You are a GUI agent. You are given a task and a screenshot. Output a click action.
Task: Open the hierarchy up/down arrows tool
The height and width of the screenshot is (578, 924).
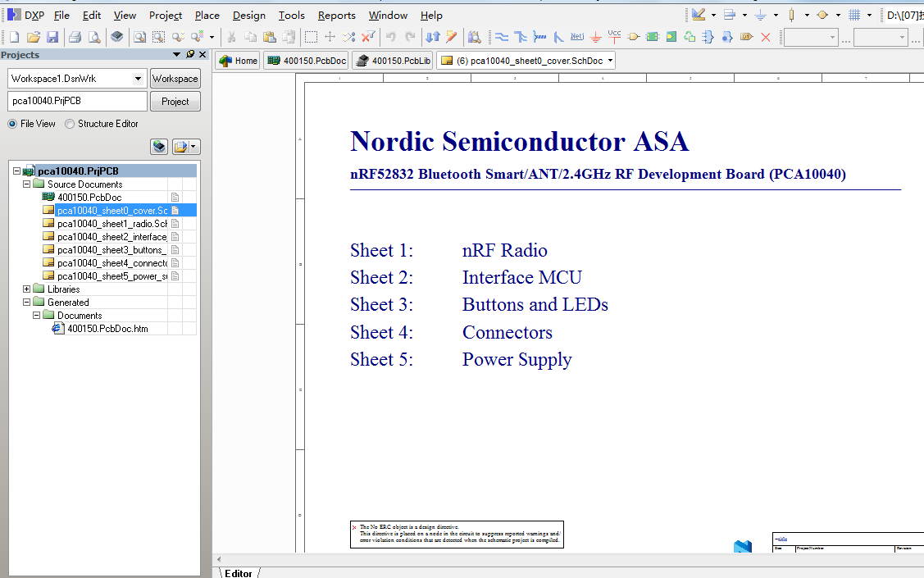point(433,37)
